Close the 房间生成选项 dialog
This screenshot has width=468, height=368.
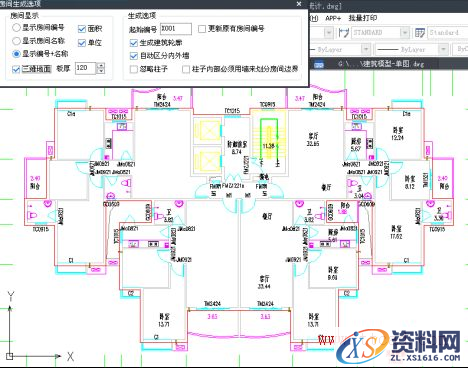pos(299,4)
